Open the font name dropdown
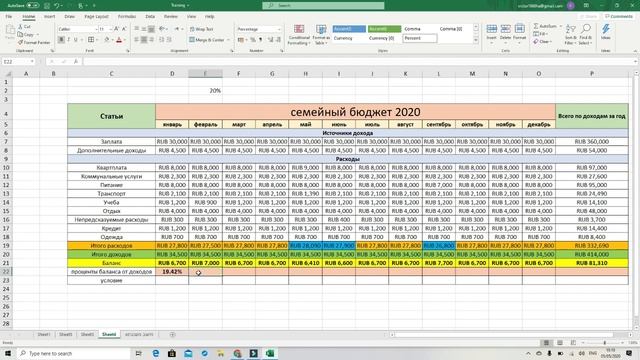This screenshot has width=640, height=360. 96,29
